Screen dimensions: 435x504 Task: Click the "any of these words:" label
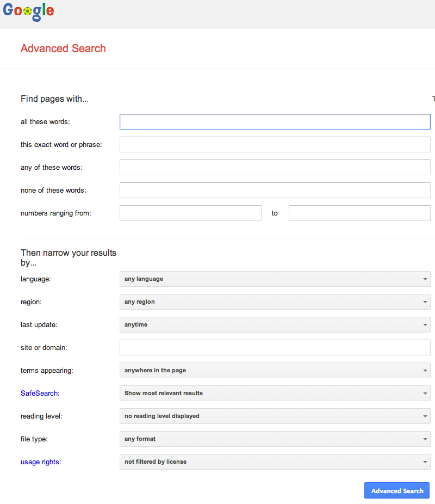point(51,168)
